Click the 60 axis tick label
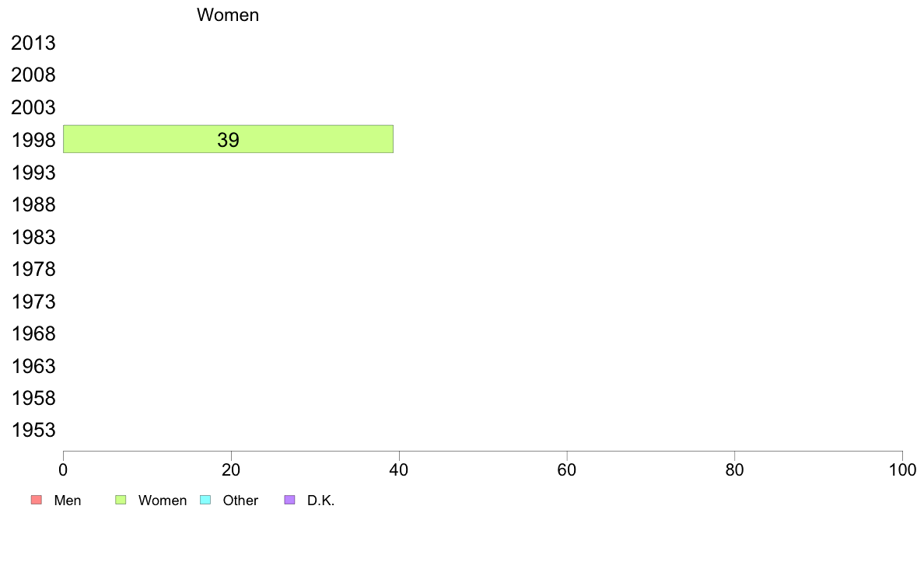 pos(567,470)
